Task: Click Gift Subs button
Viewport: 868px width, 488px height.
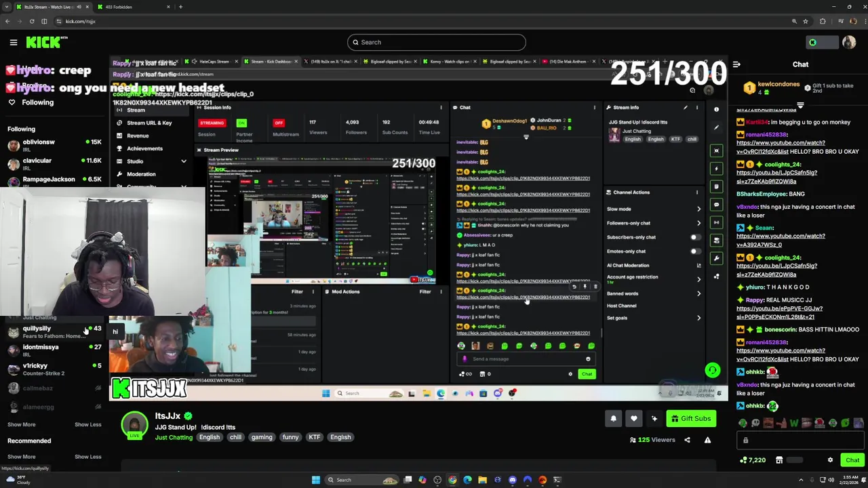Action: coord(692,419)
